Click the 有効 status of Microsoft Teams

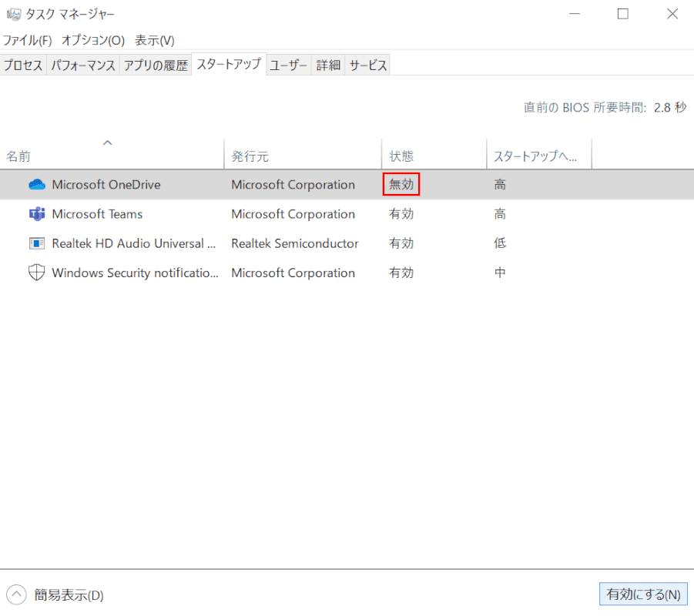401,214
